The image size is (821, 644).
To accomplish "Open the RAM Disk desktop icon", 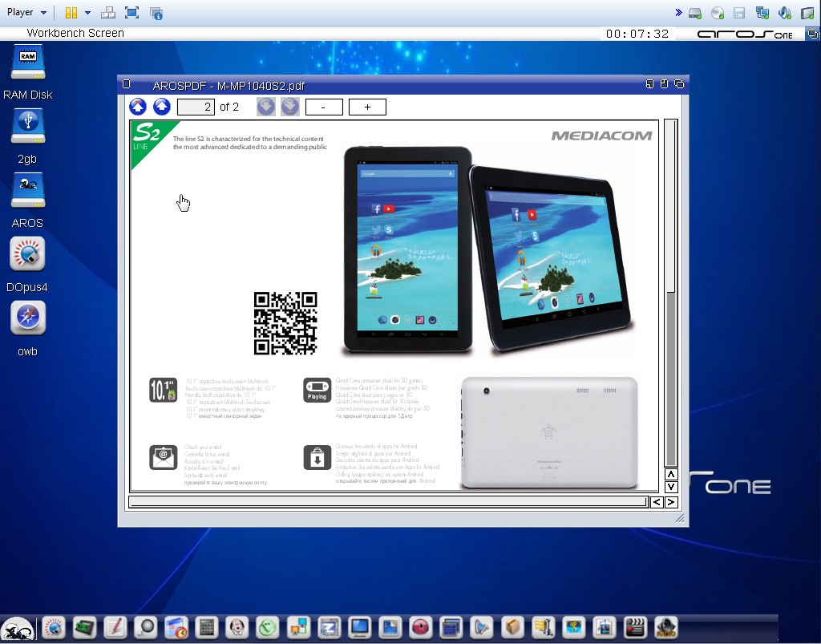I will pyautogui.click(x=27, y=63).
